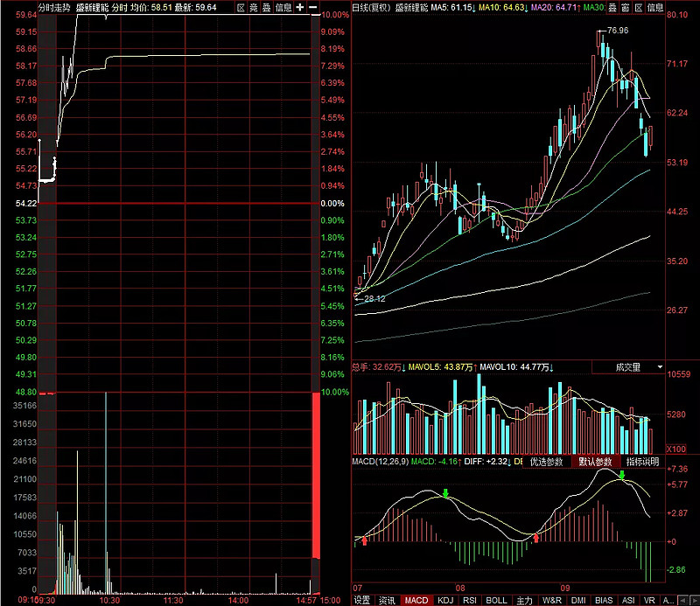The height and width of the screenshot is (606, 700).
Task: Click the 窗 window icon in daily chart header
Action: click(x=626, y=7)
